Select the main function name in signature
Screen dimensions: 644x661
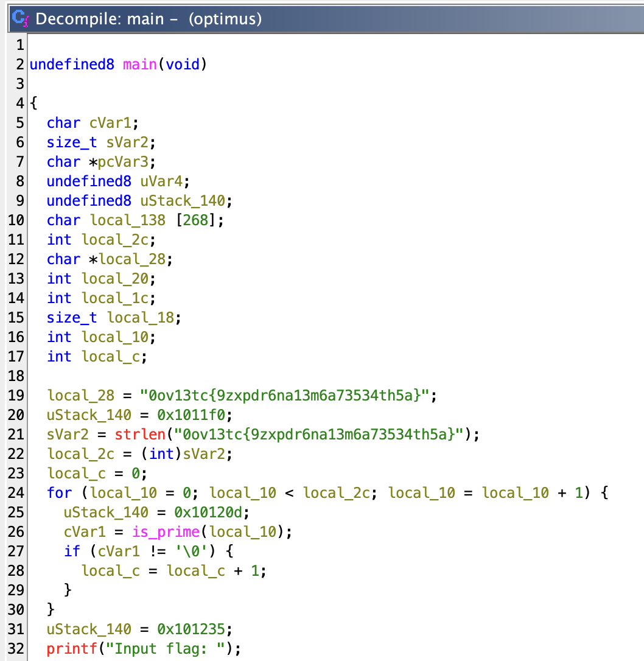[140, 64]
